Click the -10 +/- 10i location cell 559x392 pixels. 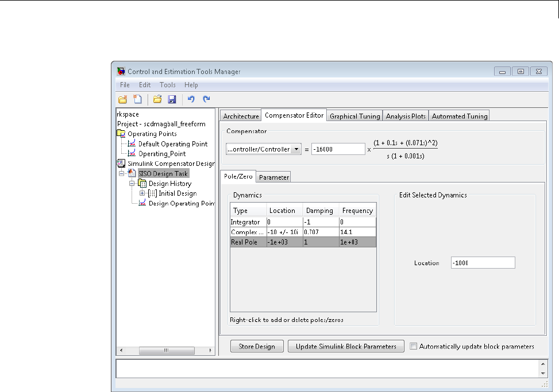click(284, 232)
